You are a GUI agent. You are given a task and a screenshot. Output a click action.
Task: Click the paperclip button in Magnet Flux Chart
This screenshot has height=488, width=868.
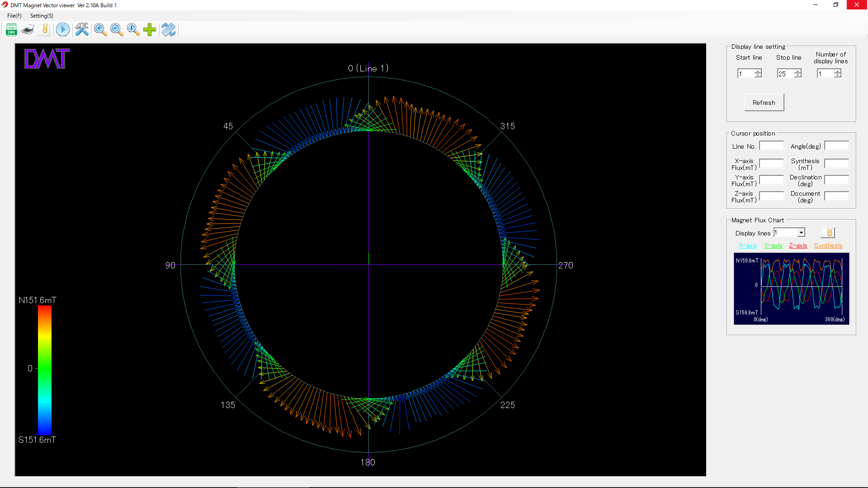(828, 232)
